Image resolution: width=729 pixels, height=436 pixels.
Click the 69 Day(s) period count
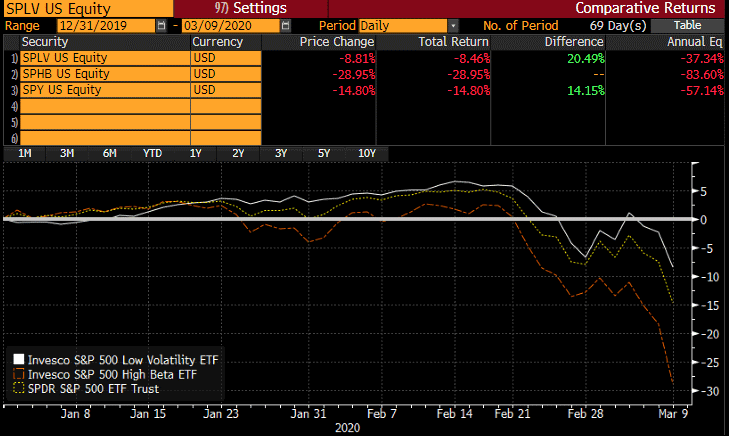618,26
